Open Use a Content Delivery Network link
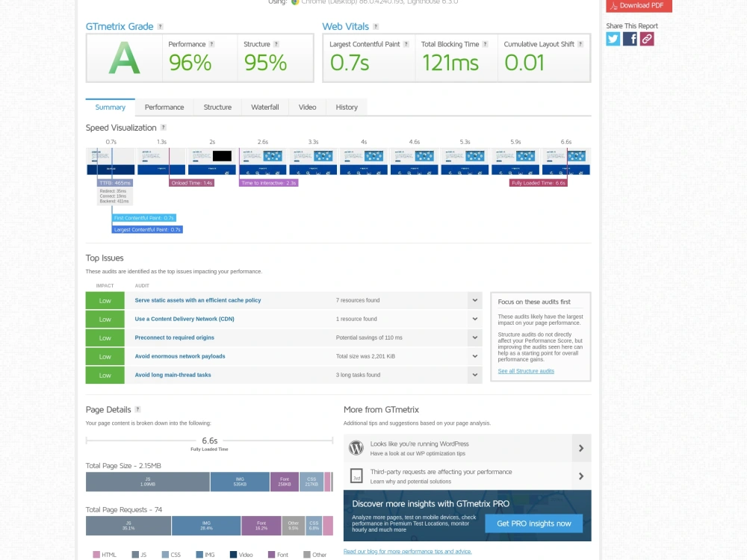The width and height of the screenshot is (747, 560). pyautogui.click(x=185, y=319)
